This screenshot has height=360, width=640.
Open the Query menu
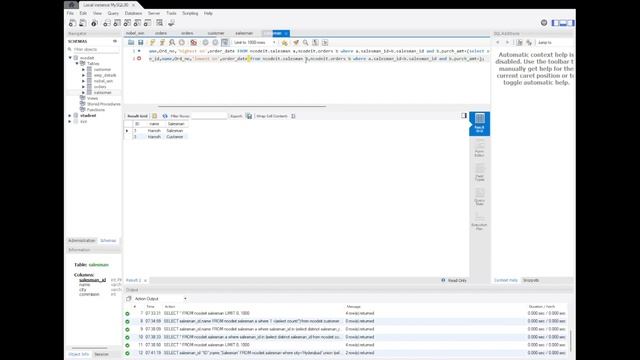point(113,13)
